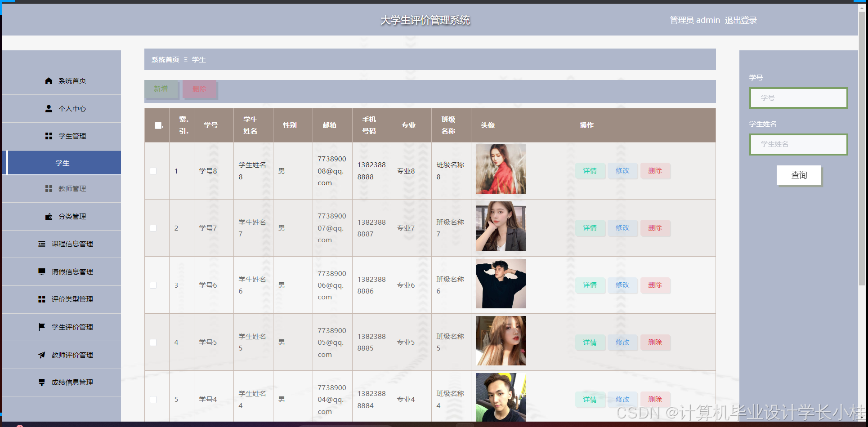Click the 查询 search button
The width and height of the screenshot is (868, 427).
point(799,175)
